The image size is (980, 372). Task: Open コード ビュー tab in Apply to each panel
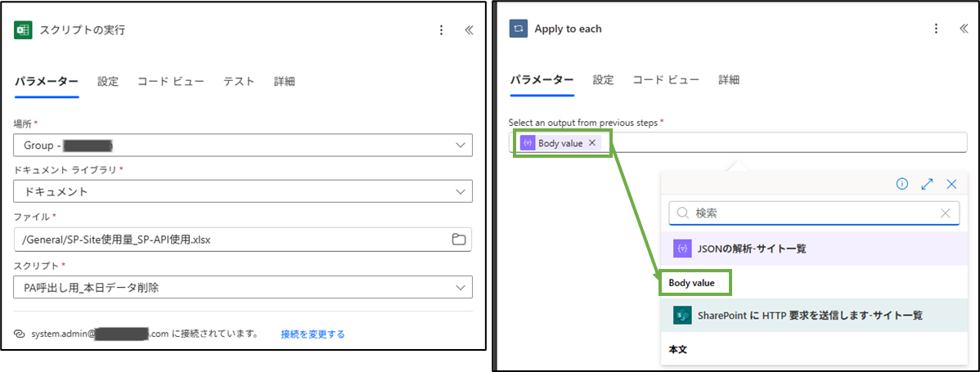click(666, 80)
